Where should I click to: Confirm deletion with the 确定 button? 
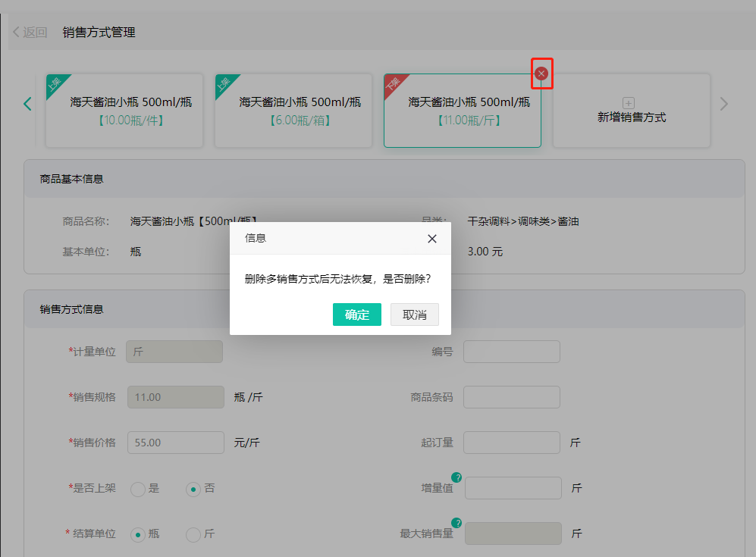click(x=356, y=314)
